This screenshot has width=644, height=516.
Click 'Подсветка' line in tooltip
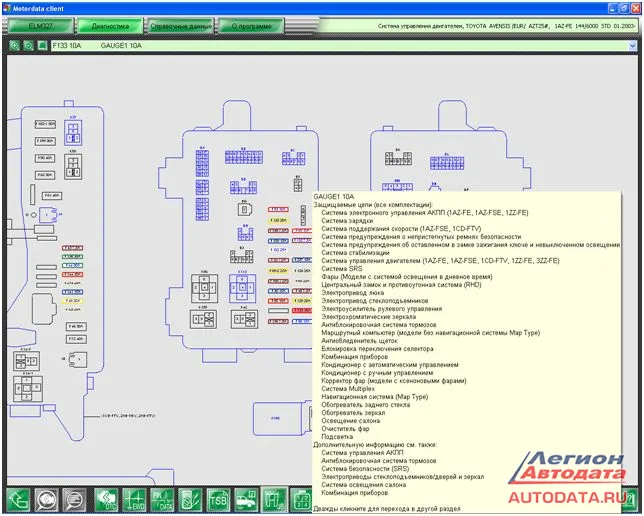337,437
